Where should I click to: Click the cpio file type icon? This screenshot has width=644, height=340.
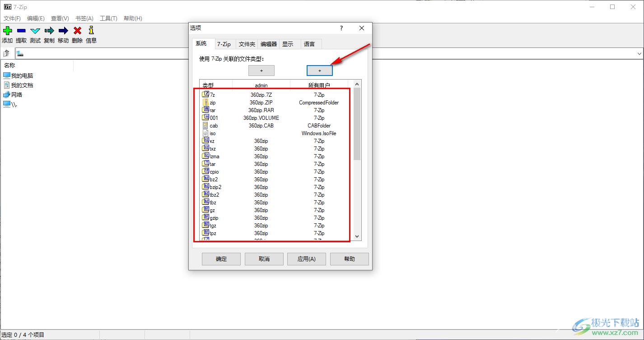(x=206, y=171)
